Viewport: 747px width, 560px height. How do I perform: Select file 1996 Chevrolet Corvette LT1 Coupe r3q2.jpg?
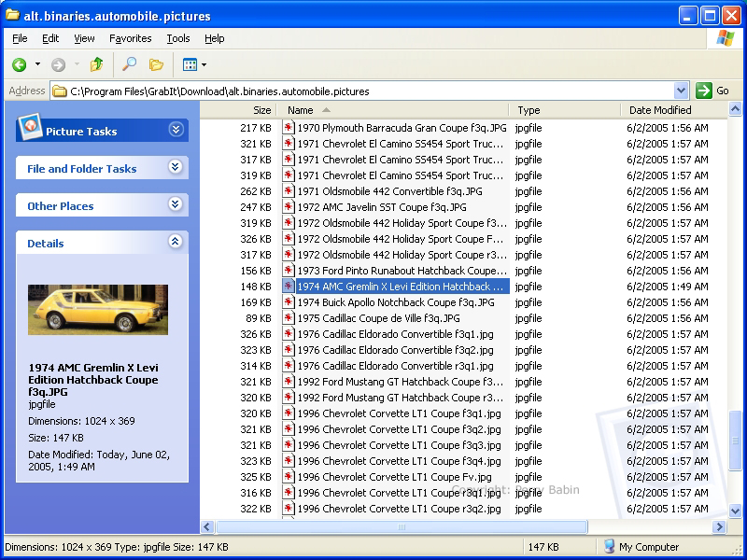400,509
